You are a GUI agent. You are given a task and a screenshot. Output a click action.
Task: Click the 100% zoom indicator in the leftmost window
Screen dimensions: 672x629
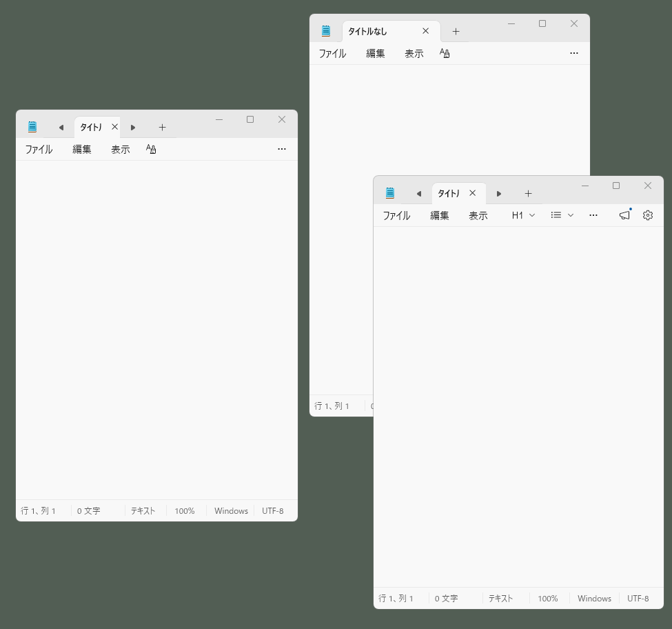(x=185, y=511)
